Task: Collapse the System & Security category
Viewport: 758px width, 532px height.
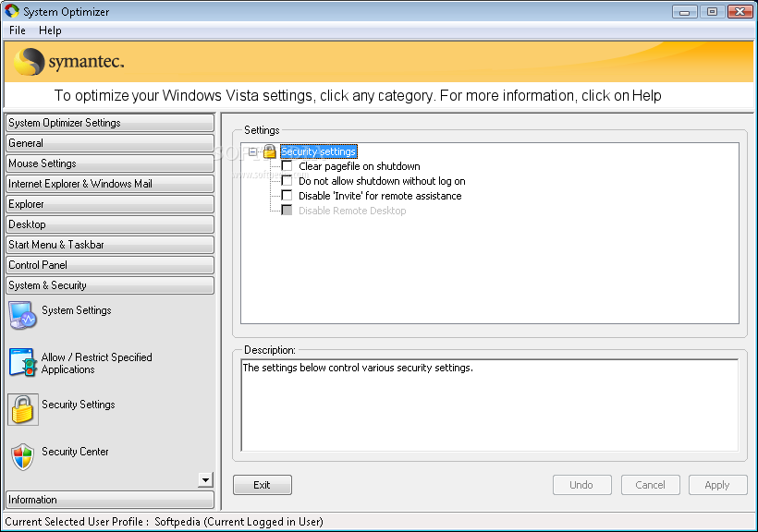Action: coord(110,285)
